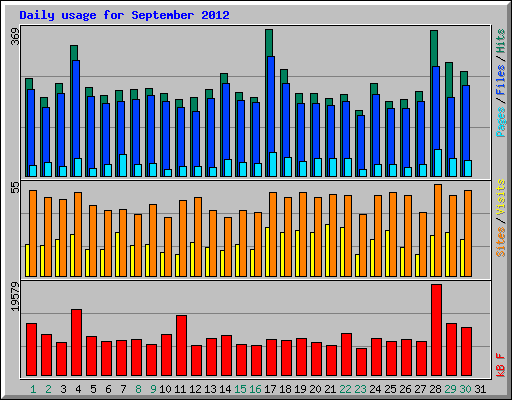
Task: Click day 26 on the x-axis
Action: tap(405, 389)
